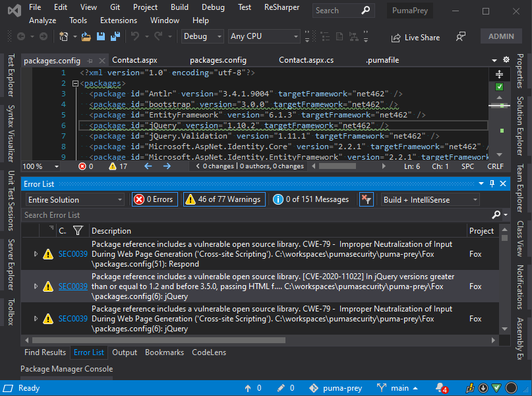Screen dimensions: 532x396
Task: Save the current file with the disk icon
Action: point(101,36)
